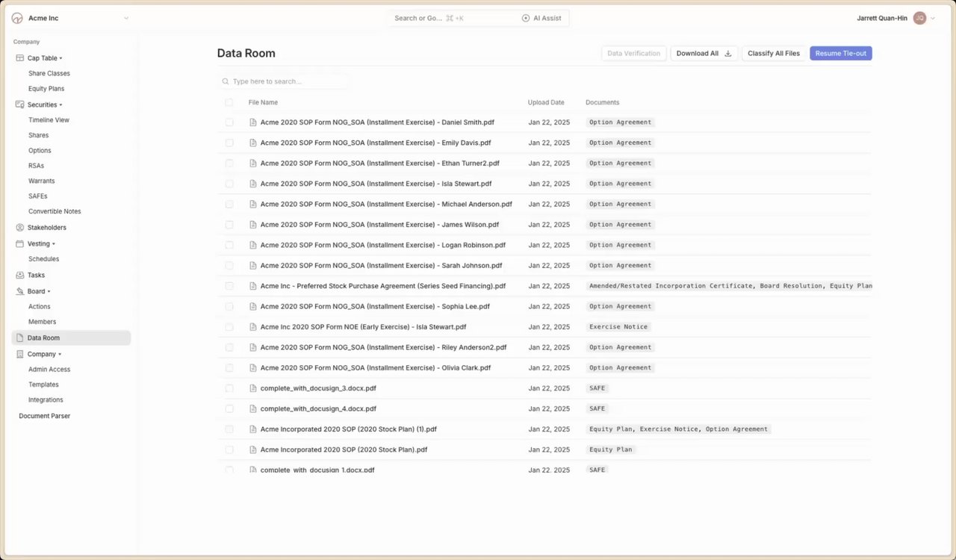This screenshot has height=560, width=956.
Task: Click file icon for James Wilson.pdf
Action: point(253,224)
